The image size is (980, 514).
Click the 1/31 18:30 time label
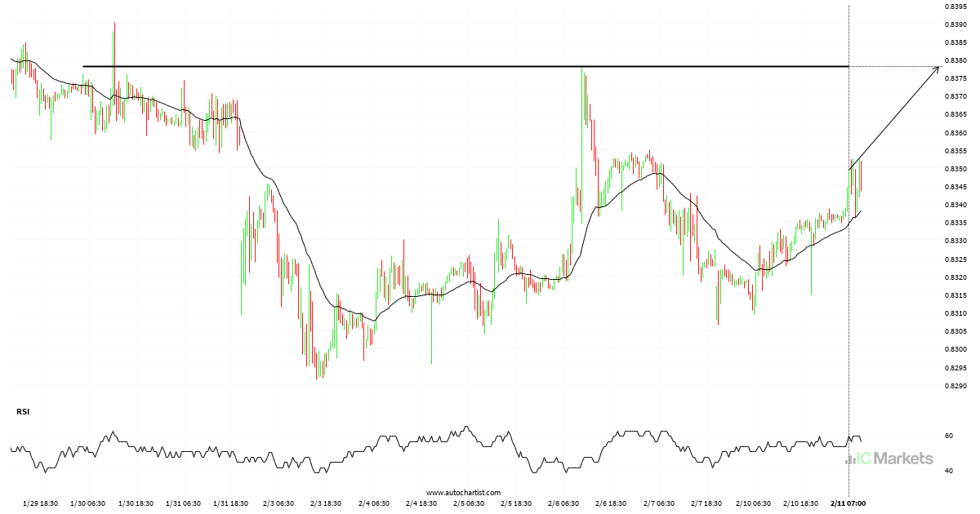coord(230,503)
